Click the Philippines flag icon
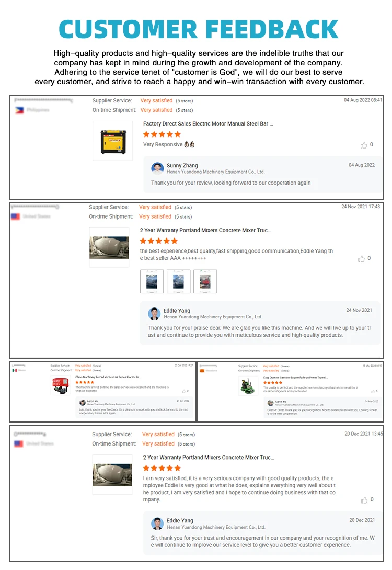The height and width of the screenshot is (570, 392). (x=20, y=110)
